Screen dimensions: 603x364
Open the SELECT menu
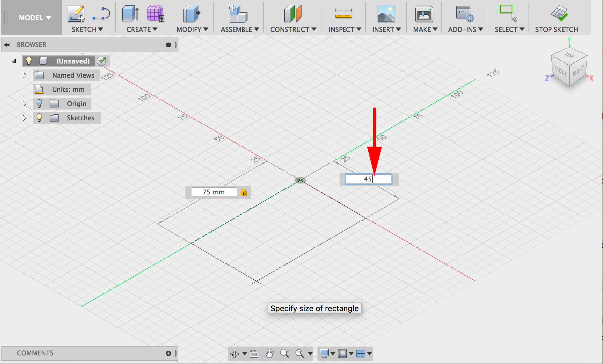(510, 30)
